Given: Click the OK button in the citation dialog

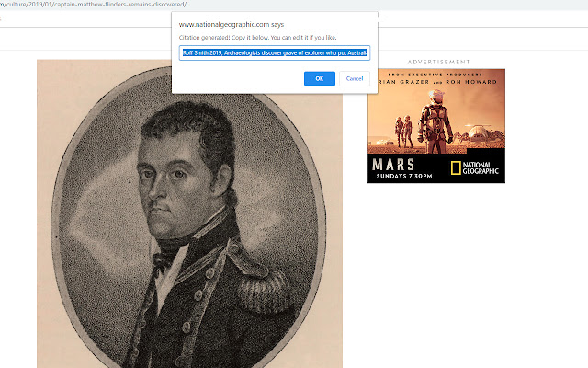Looking at the screenshot, I should (x=319, y=78).
